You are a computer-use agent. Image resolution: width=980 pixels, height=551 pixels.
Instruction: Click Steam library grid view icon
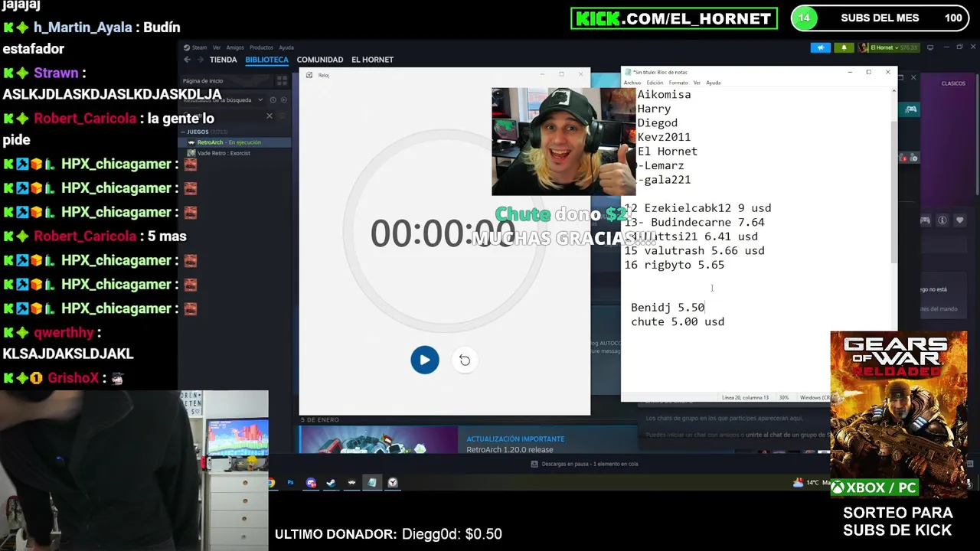coord(282,80)
